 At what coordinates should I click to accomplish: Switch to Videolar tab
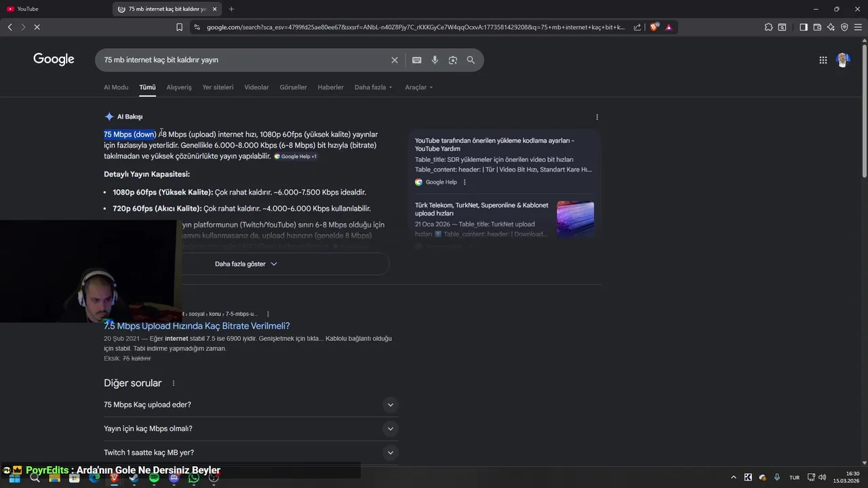point(256,87)
